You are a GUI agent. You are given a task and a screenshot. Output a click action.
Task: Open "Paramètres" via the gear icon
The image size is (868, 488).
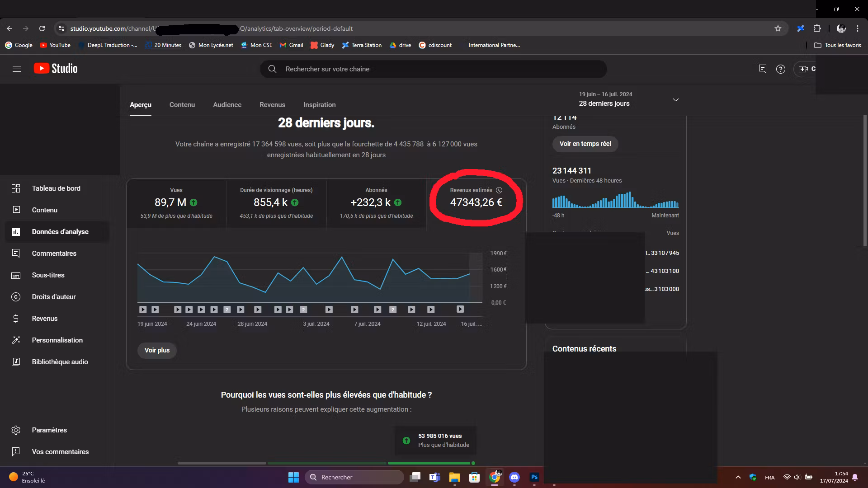(49, 430)
